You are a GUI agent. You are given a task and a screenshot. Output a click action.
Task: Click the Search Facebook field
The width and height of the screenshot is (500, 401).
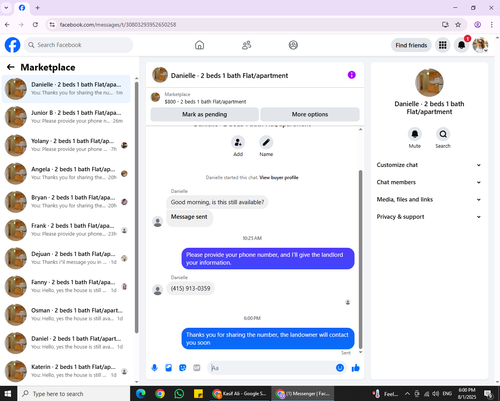click(x=78, y=45)
